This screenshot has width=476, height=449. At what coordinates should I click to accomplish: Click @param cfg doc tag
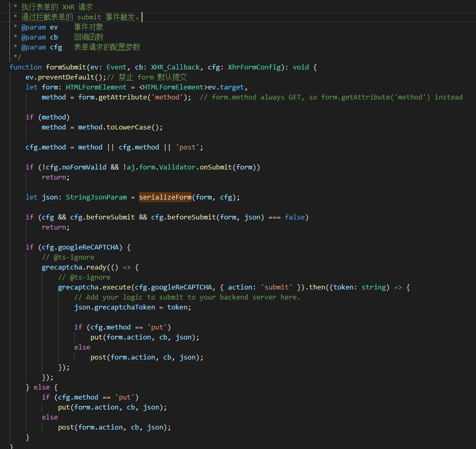(42, 47)
